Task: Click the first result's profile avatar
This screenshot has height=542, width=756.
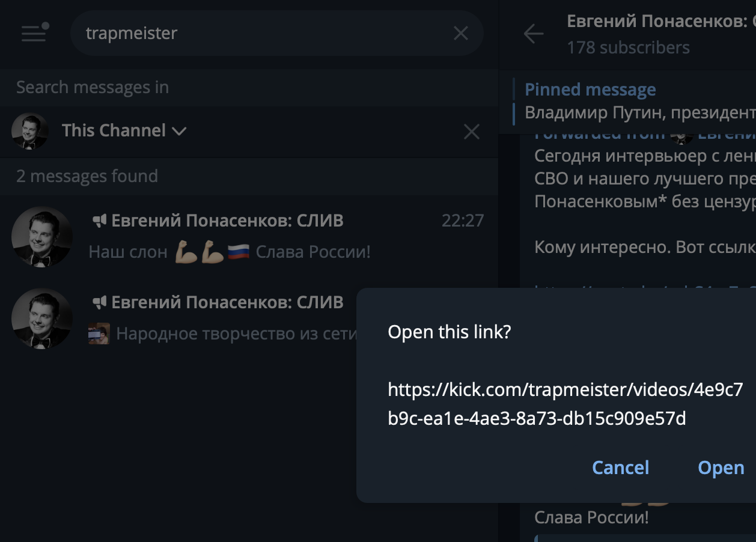Action: 42,237
